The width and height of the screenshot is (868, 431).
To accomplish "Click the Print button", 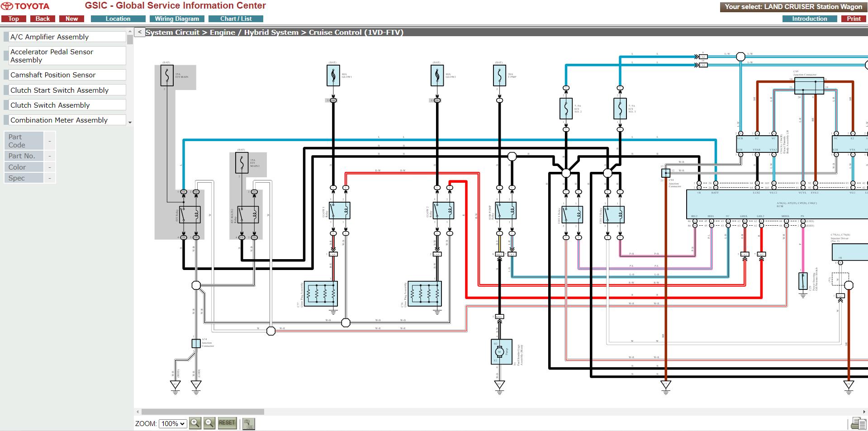I will click(x=854, y=19).
